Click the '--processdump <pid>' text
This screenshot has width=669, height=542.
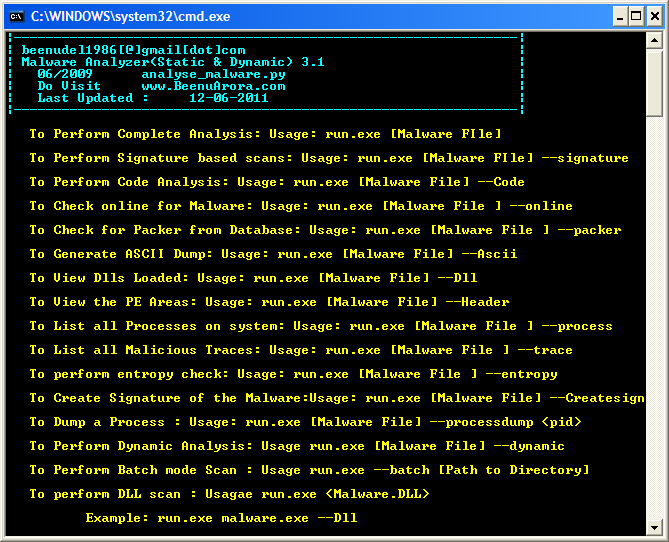point(505,422)
